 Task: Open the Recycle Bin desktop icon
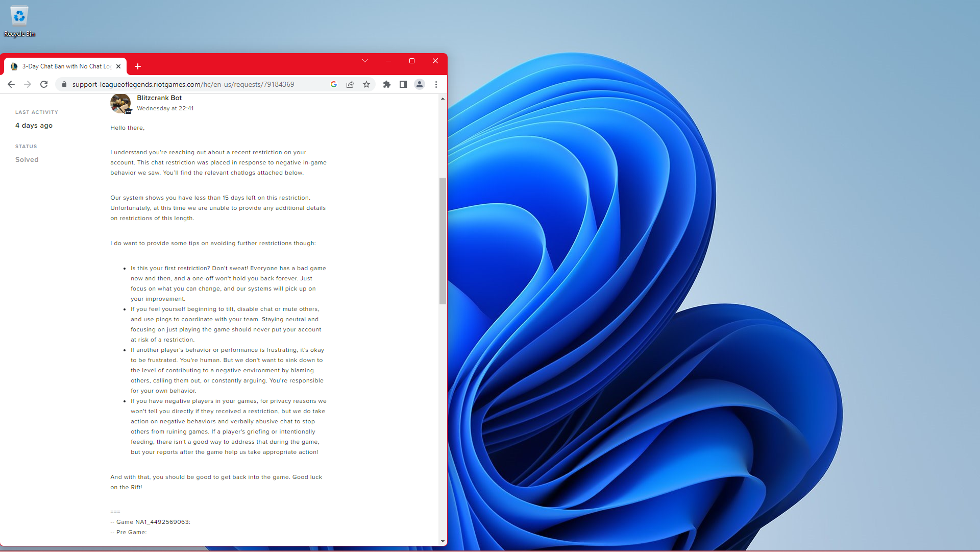(19, 21)
